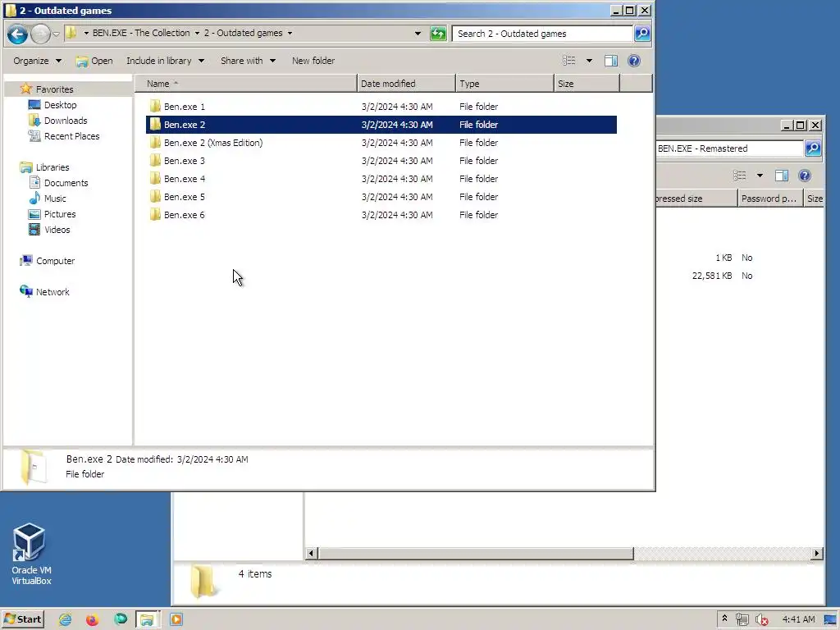This screenshot has height=630, width=840.
Task: Click BEN.EXE - The Collection breadcrumb
Action: pos(141,33)
